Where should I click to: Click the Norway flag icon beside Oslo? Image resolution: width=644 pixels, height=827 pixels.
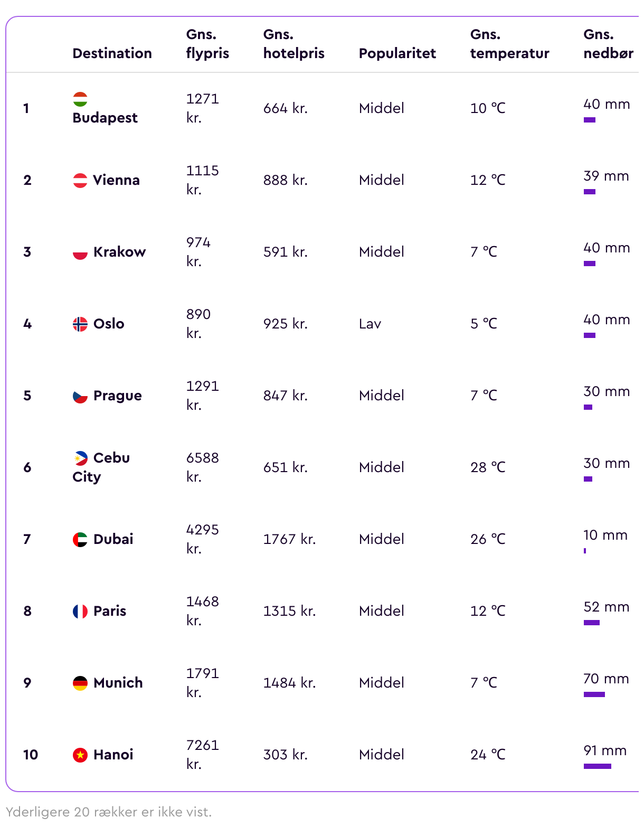[80, 324]
